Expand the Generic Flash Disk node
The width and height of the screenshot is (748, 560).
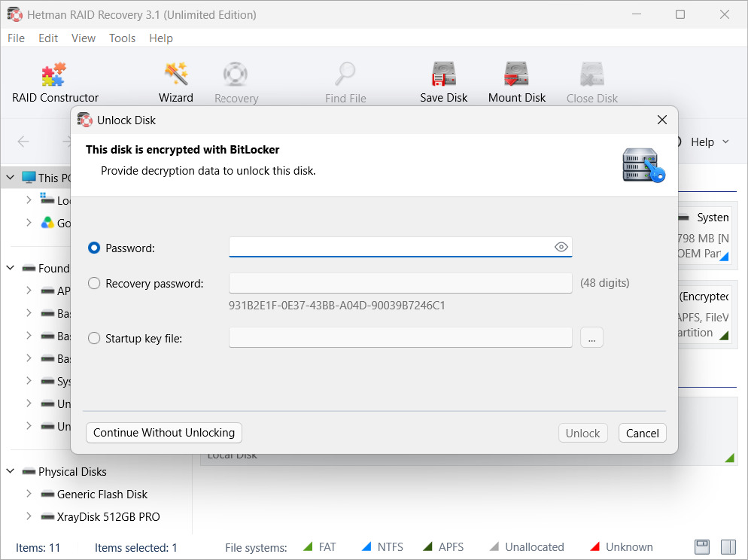(29, 494)
